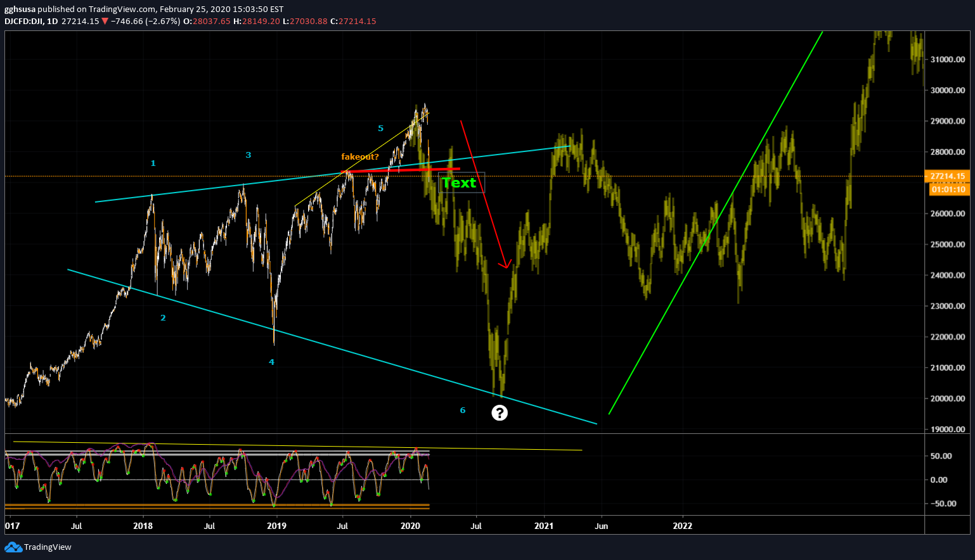Click the red down-triangle change indicator

(x=105, y=21)
